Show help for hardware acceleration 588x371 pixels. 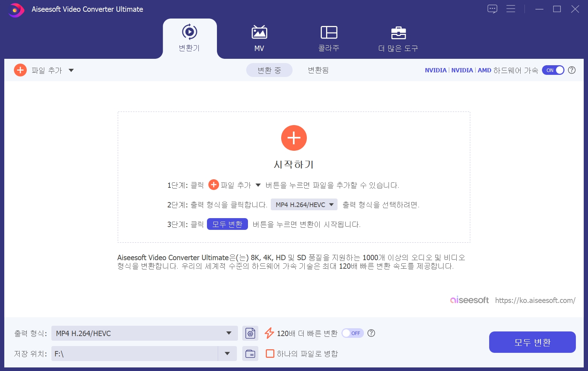(x=572, y=70)
